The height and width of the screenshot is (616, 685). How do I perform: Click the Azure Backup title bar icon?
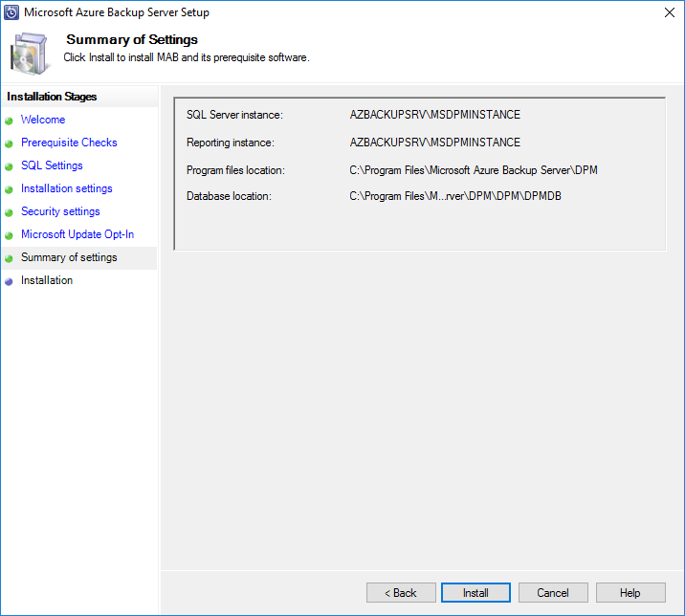point(12,13)
